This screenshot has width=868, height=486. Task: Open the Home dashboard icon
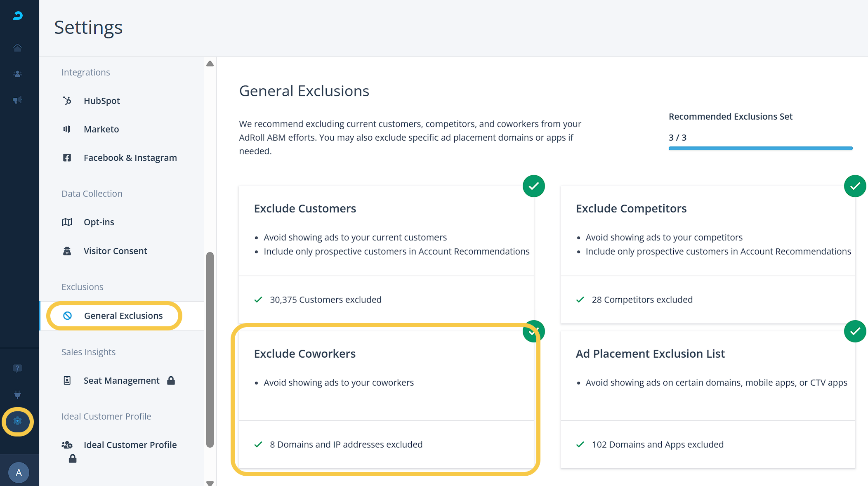coord(17,48)
